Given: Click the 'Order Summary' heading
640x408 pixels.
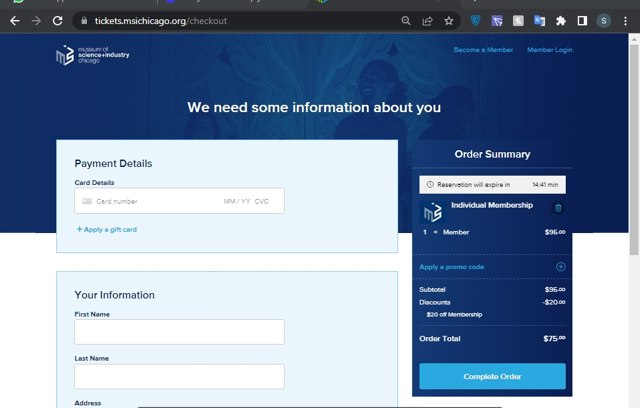Looking at the screenshot, I should [492, 154].
